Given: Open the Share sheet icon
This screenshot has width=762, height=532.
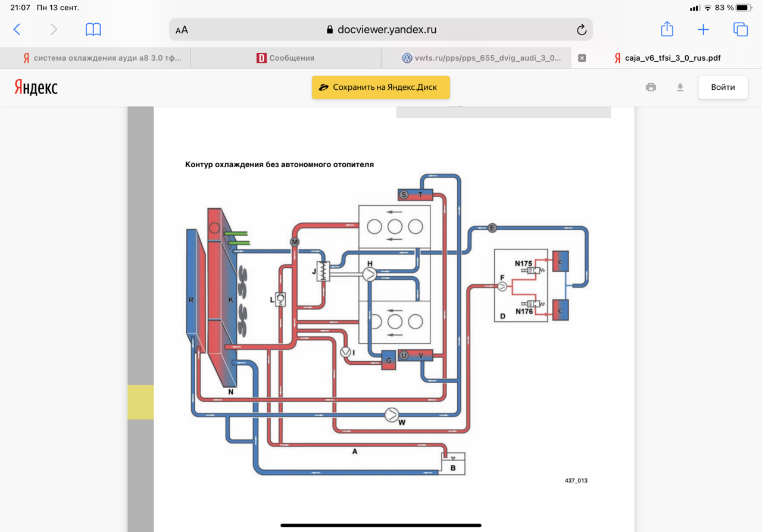Looking at the screenshot, I should (x=667, y=29).
